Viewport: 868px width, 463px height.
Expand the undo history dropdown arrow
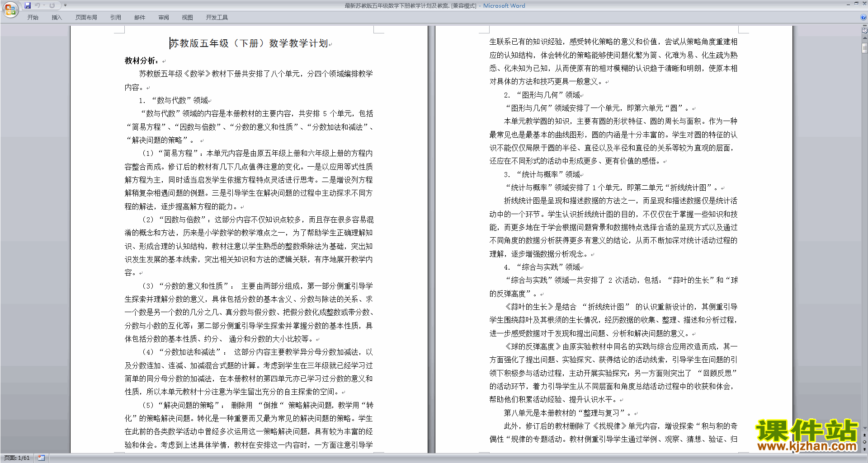pos(44,5)
